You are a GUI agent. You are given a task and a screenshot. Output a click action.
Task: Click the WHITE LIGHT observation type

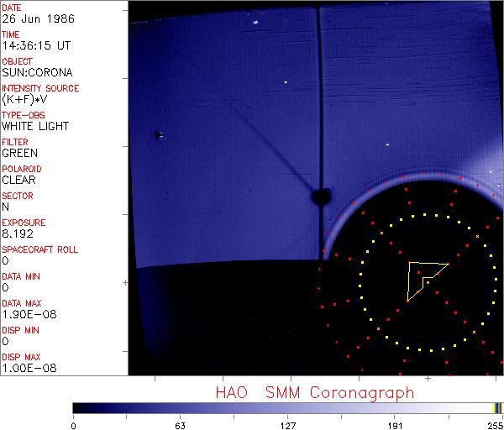click(x=35, y=126)
